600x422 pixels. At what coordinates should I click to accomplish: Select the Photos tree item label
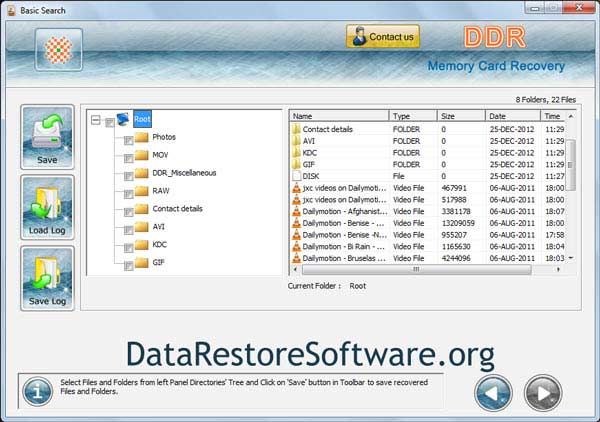coord(164,137)
